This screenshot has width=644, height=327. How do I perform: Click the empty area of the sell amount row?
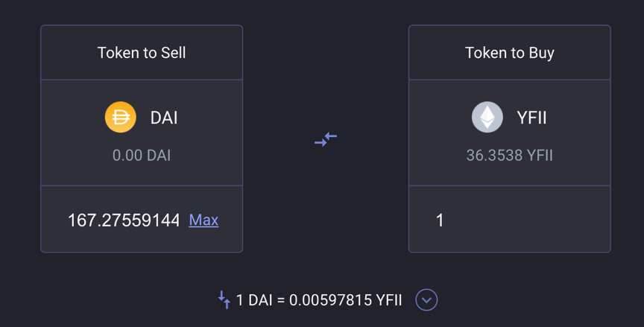click(x=54, y=220)
